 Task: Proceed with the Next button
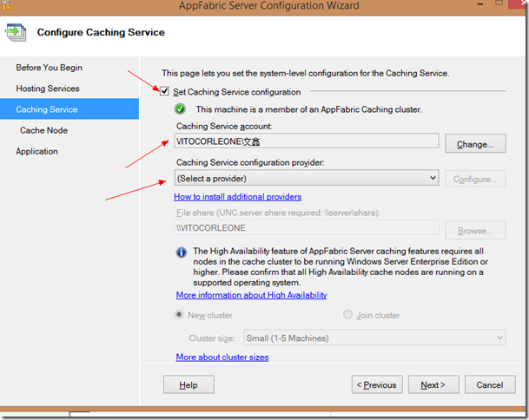433,384
